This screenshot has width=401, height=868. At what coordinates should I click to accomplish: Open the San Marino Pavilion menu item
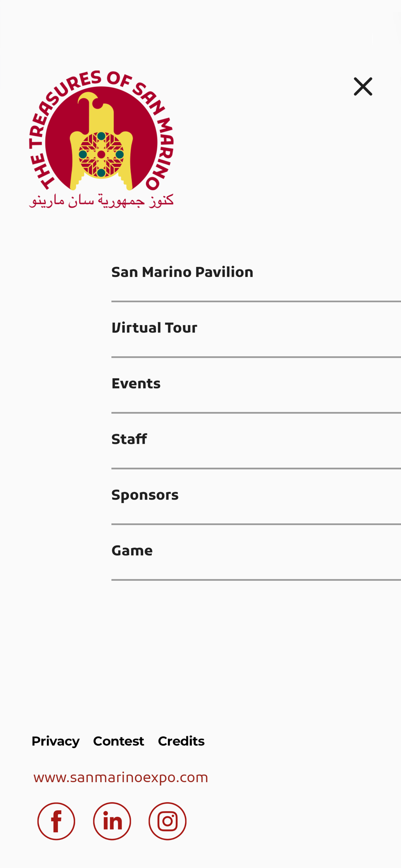256,273
